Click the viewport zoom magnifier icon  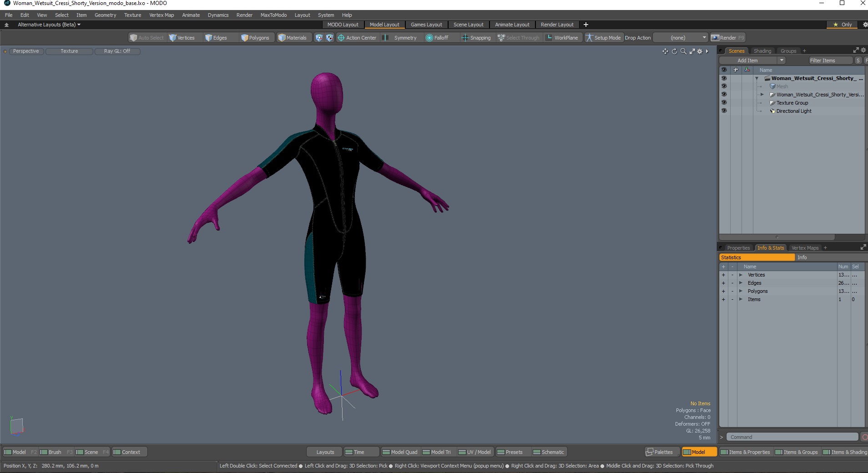(683, 51)
